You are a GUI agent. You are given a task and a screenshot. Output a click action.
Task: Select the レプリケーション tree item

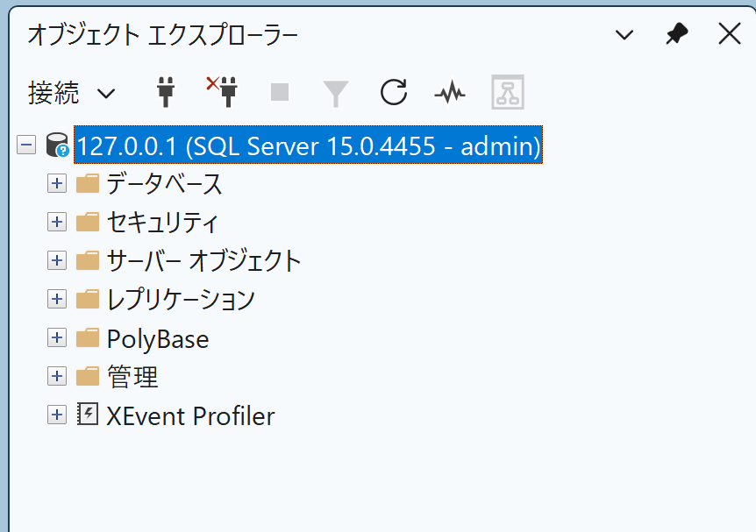(x=181, y=300)
